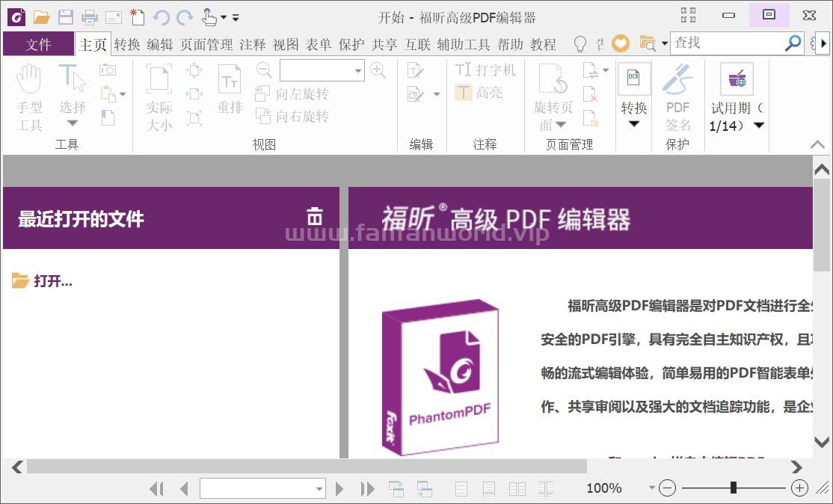Click the zoom slider handle in status bar
The height and width of the screenshot is (504, 833).
[x=734, y=488]
